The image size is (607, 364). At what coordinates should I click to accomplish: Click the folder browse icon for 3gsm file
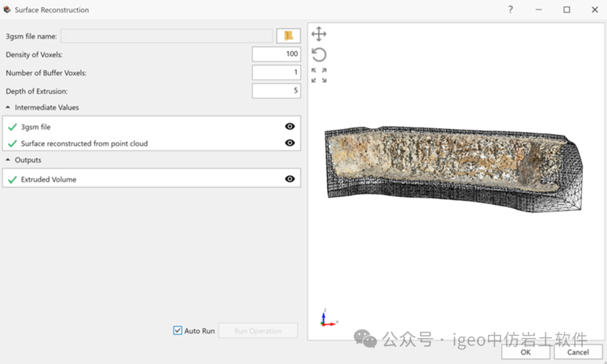click(288, 36)
